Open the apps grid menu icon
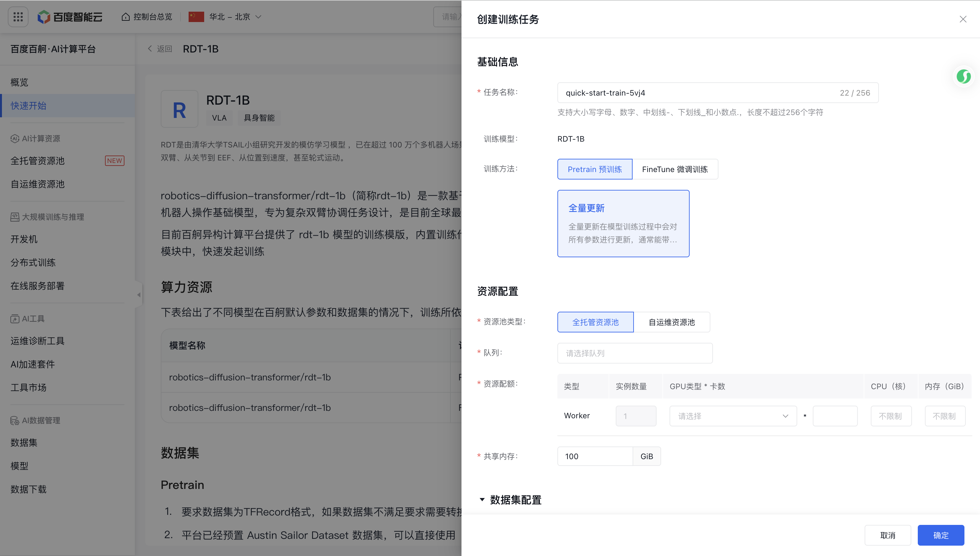This screenshot has height=556, width=980. (18, 17)
